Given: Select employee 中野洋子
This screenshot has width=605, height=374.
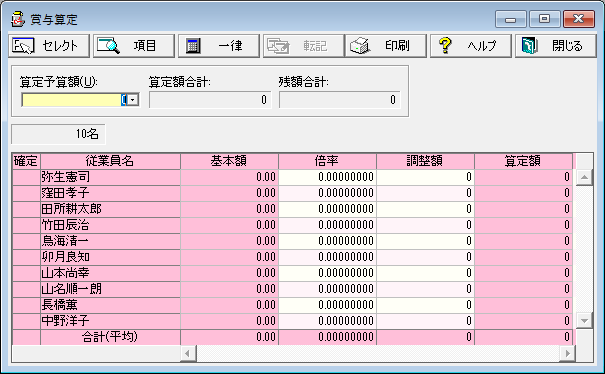Looking at the screenshot, I should point(110,321).
